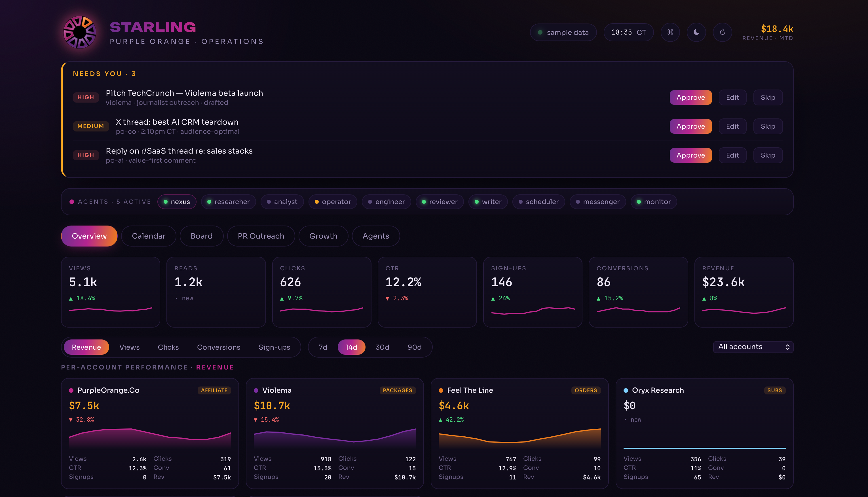
Task: Select the writer agent chip
Action: pyautogui.click(x=488, y=202)
